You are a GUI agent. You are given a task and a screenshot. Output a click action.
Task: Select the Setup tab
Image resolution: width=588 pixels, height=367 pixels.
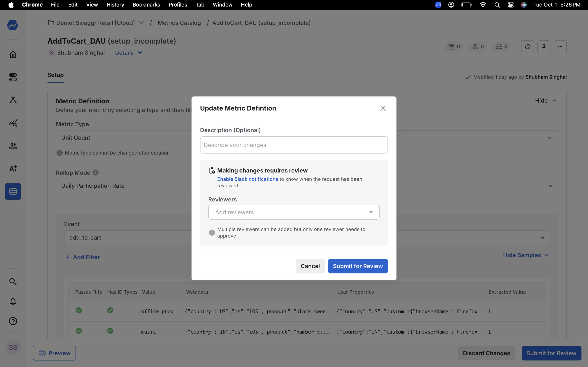click(55, 75)
